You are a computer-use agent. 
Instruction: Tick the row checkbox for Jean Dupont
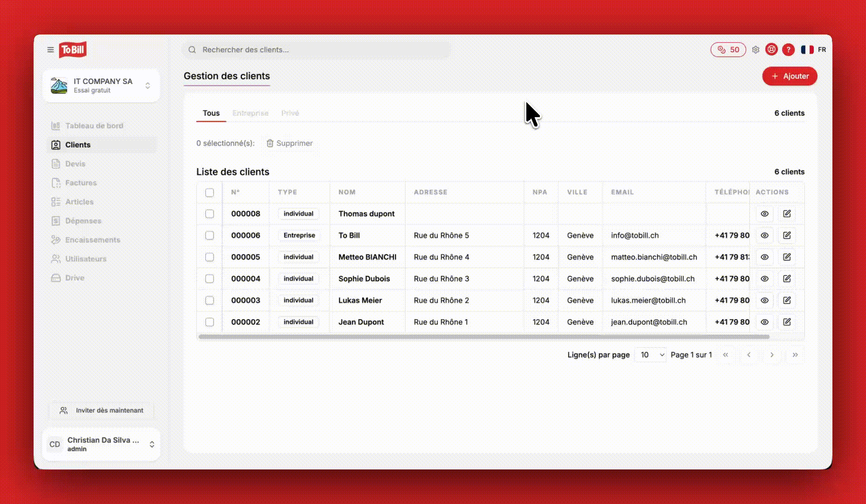tap(210, 322)
